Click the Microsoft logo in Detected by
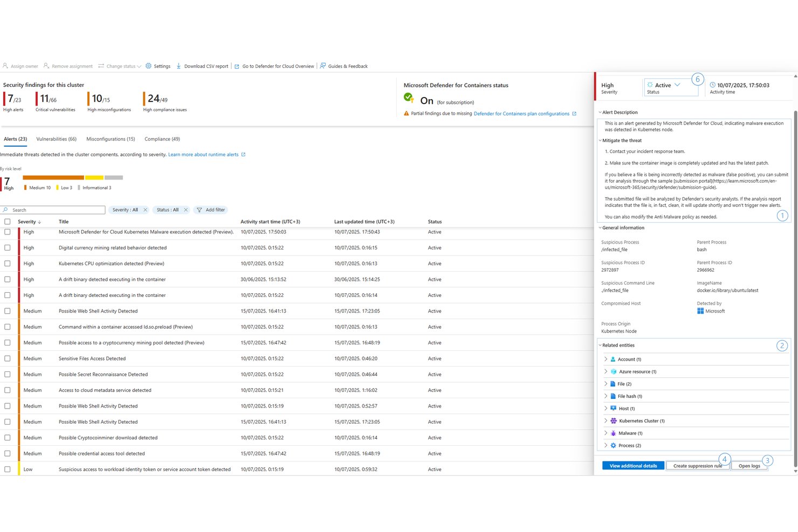Image resolution: width=798 pixels, height=532 pixels. point(700,311)
